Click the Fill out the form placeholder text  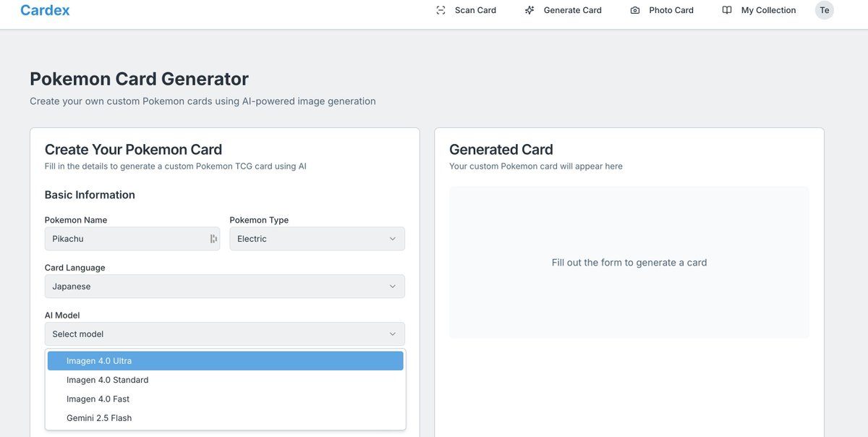[629, 263]
